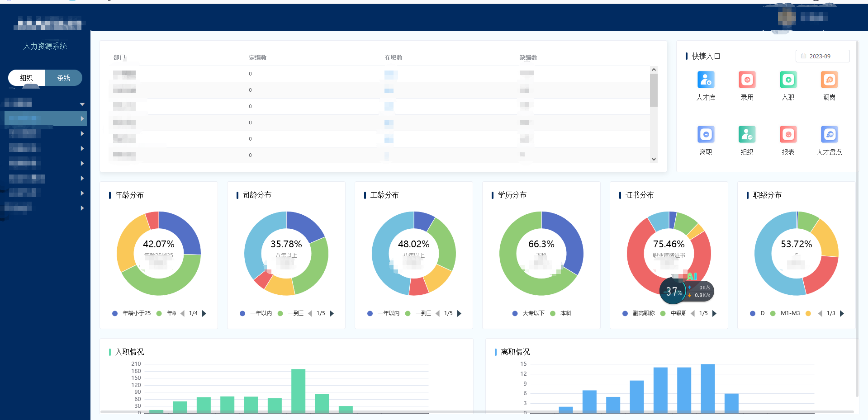Expand the third sidebar item arrow
Viewport: 868px width, 420px height.
click(82, 133)
